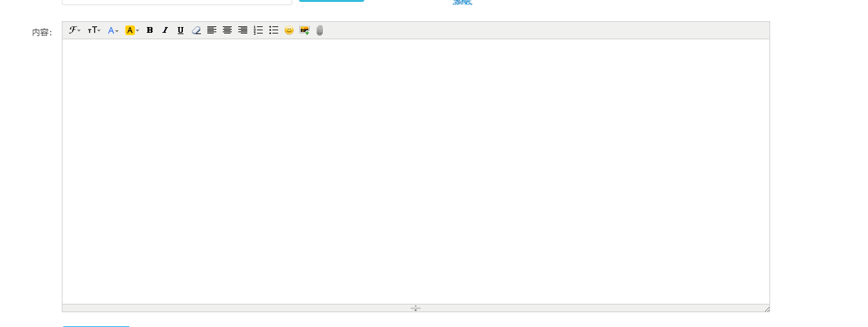Viewport: 868px width, 327px height.
Task: Click inside the content editor text area
Action: point(416,171)
